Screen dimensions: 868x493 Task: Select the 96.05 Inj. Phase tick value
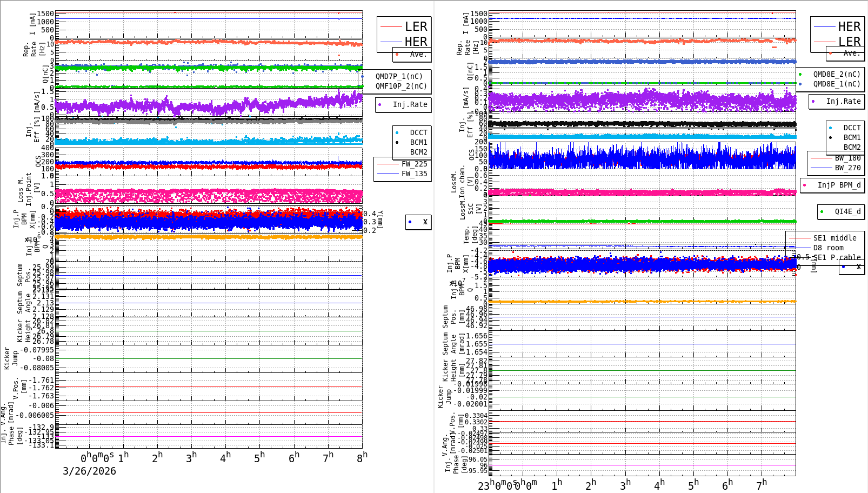477,459
